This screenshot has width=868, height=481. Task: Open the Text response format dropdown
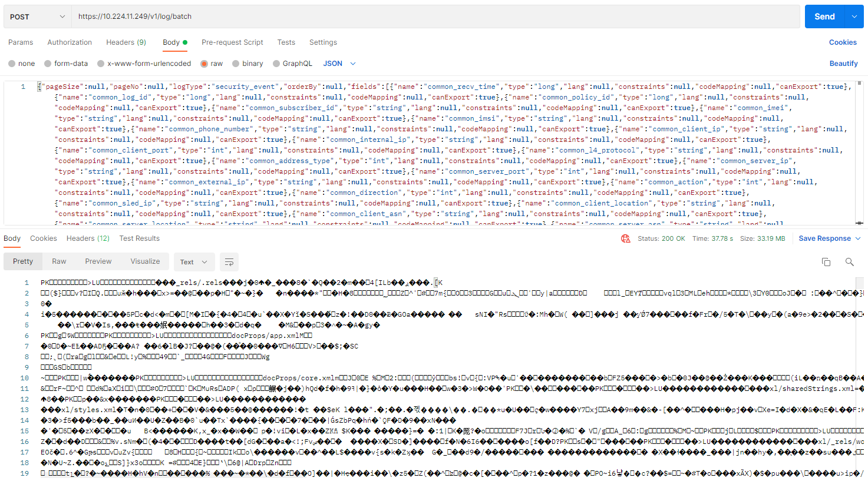194,262
